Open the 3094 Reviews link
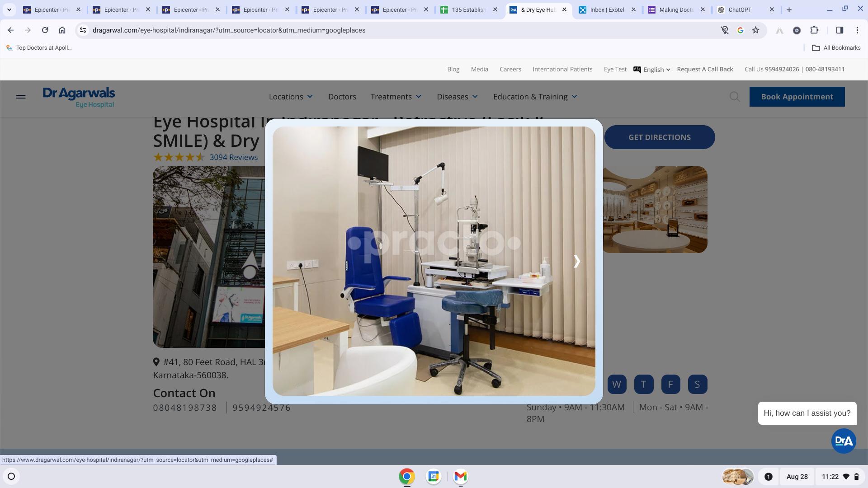 [234, 157]
